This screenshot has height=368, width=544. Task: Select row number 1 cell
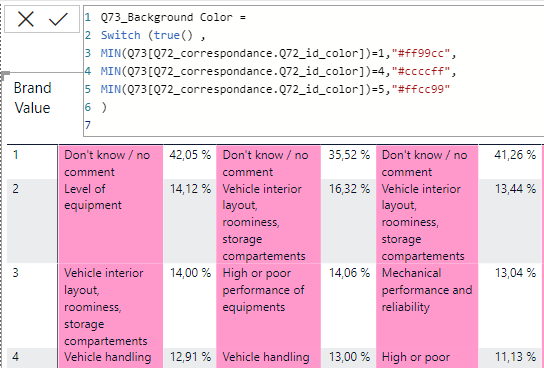click(x=32, y=162)
